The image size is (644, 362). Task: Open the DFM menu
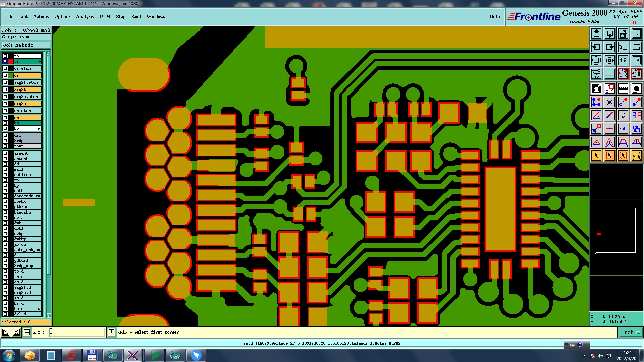click(x=105, y=16)
